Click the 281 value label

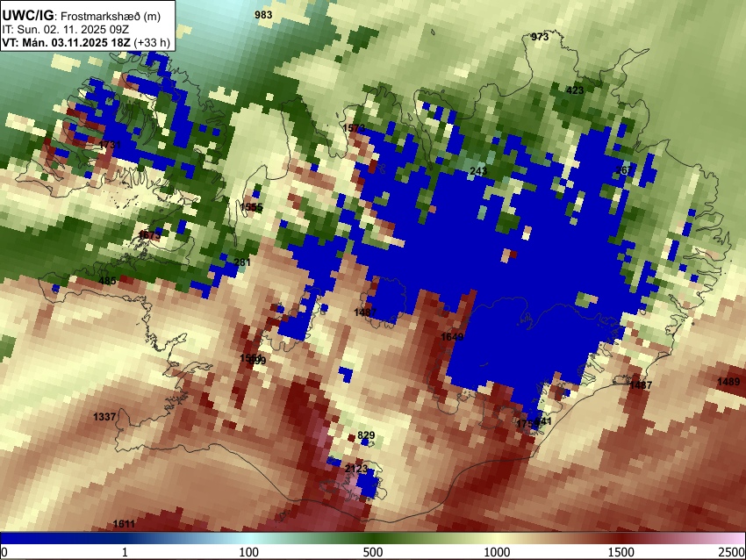[x=242, y=262]
